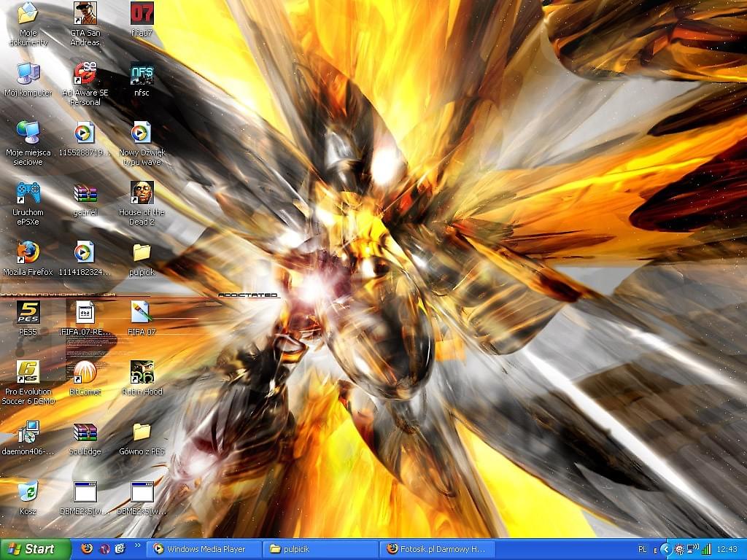Select the 1114182324 media file icon
747x560 pixels.
pos(85,259)
